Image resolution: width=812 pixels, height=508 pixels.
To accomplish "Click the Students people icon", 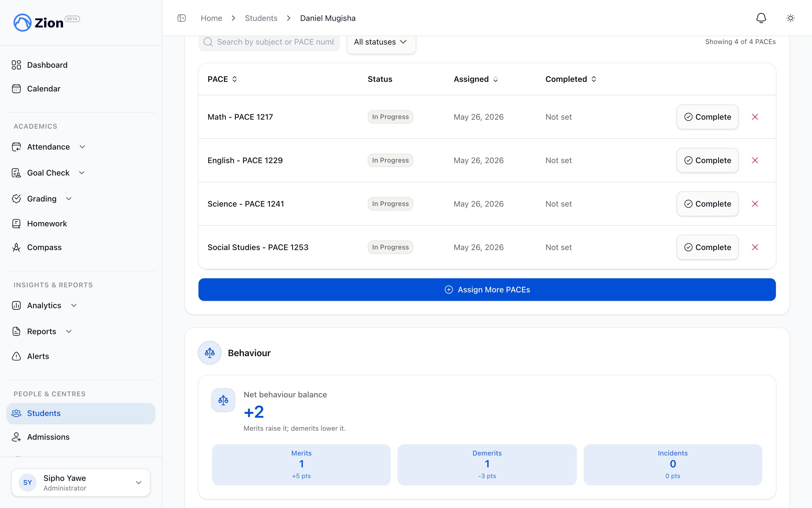I will [16, 413].
